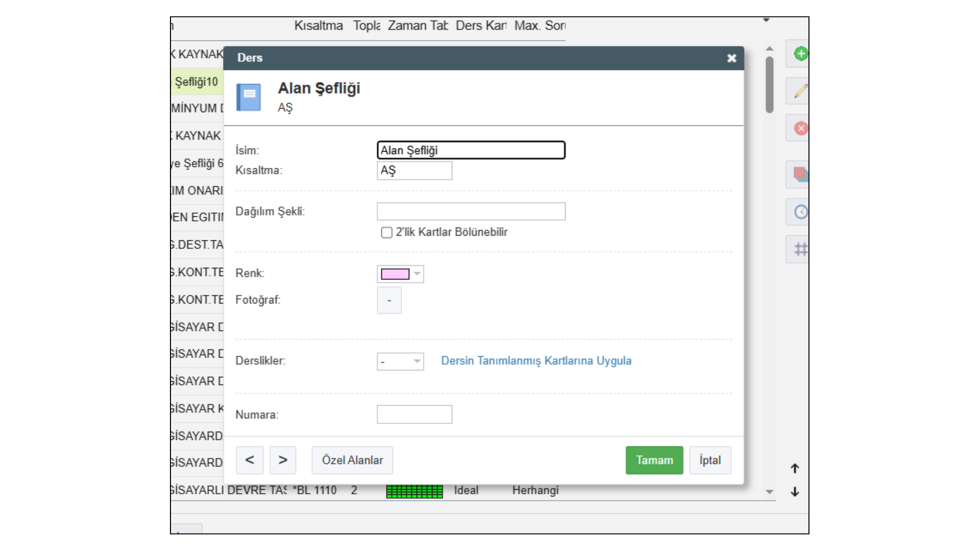This screenshot has width=980, height=551.
Task: Click the pink color swatch
Action: (x=395, y=274)
